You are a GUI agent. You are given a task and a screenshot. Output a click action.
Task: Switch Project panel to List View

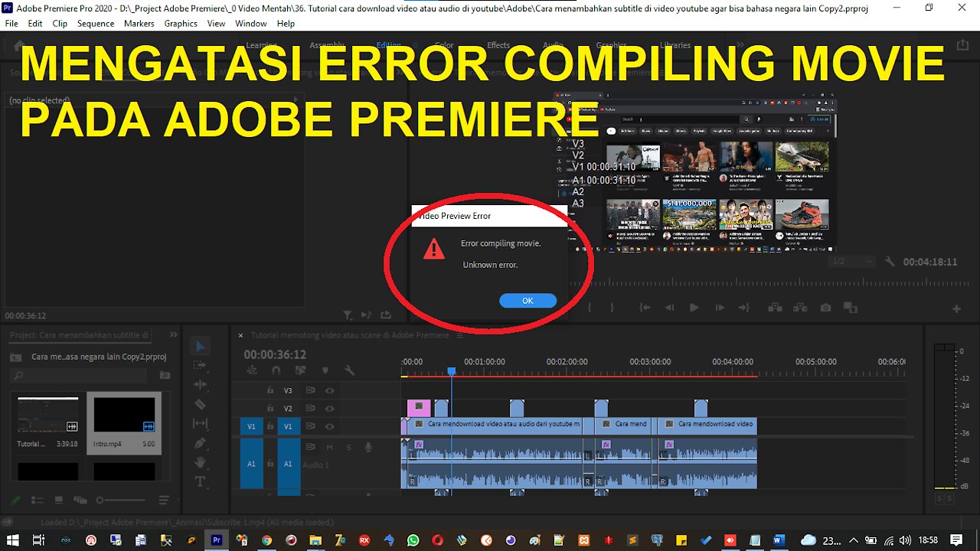click(38, 500)
